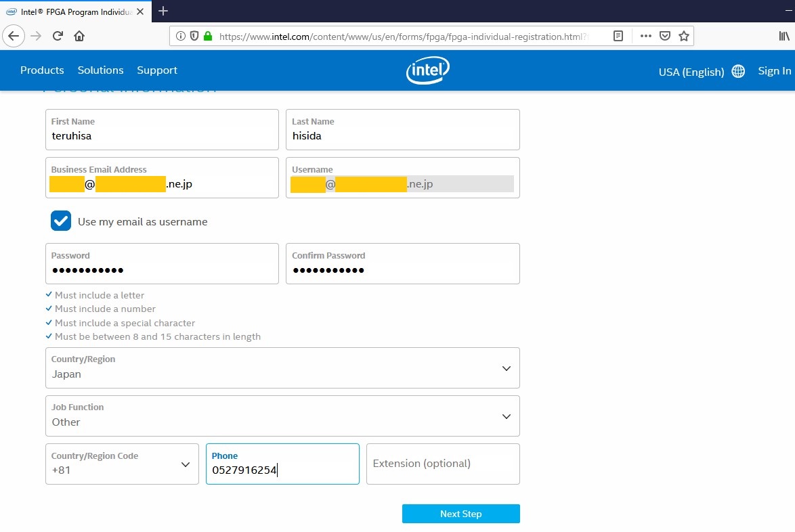The height and width of the screenshot is (532, 795).
Task: Expand the Country/Region dropdown showing Japan
Action: click(282, 368)
